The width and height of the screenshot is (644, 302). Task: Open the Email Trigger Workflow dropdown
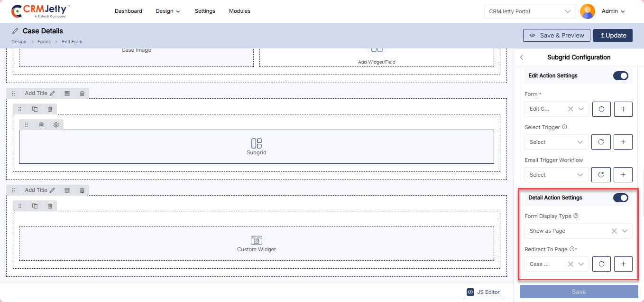coord(556,175)
